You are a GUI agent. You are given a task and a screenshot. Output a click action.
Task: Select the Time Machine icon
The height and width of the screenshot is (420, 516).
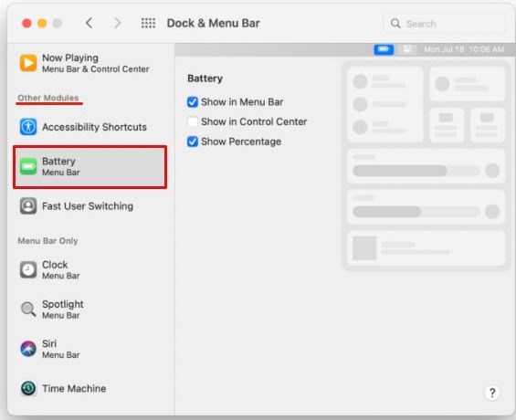tap(28, 388)
